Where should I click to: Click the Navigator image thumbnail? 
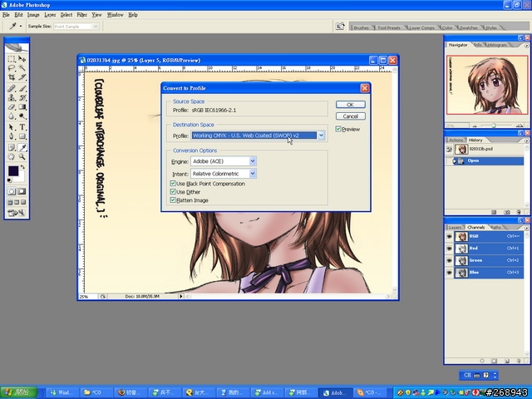[x=487, y=85]
